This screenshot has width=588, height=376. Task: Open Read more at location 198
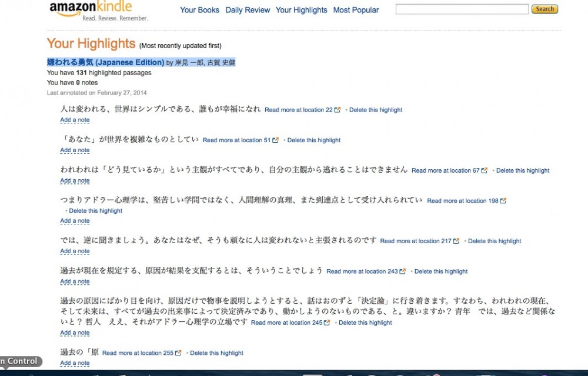coord(463,201)
